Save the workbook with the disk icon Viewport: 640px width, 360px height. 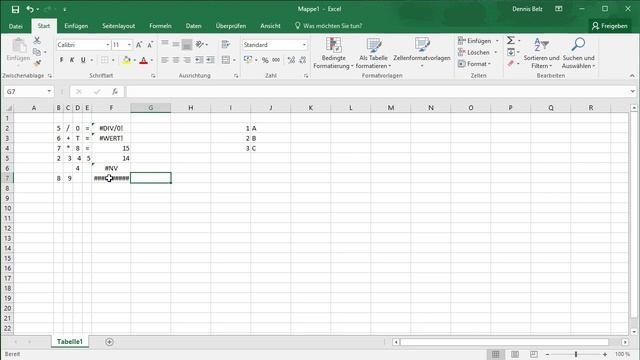tap(15, 9)
